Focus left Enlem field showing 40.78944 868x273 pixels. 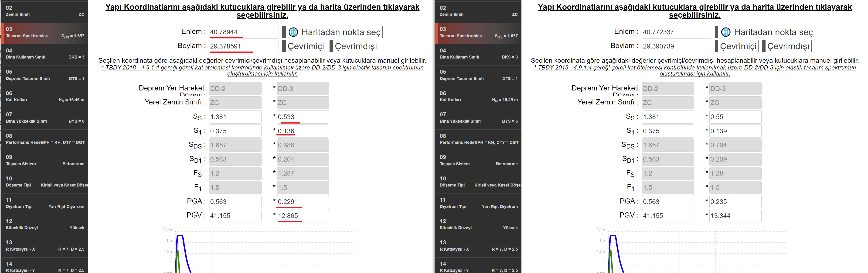244,32
